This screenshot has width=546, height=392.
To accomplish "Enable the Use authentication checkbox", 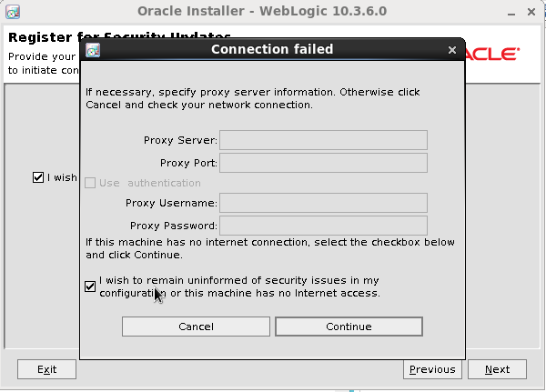I will coord(90,183).
